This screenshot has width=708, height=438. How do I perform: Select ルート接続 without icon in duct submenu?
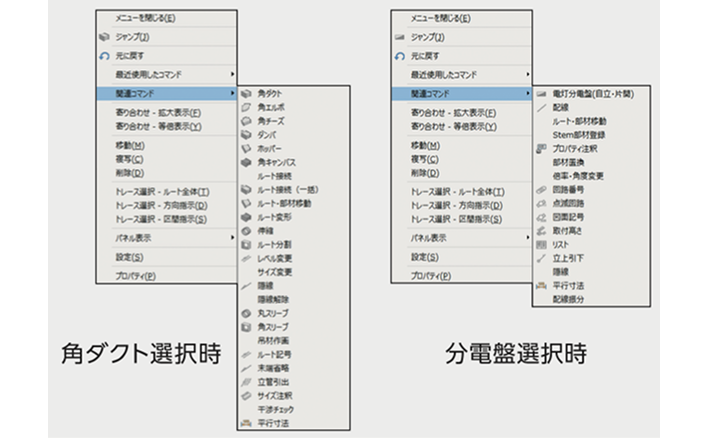275,176
